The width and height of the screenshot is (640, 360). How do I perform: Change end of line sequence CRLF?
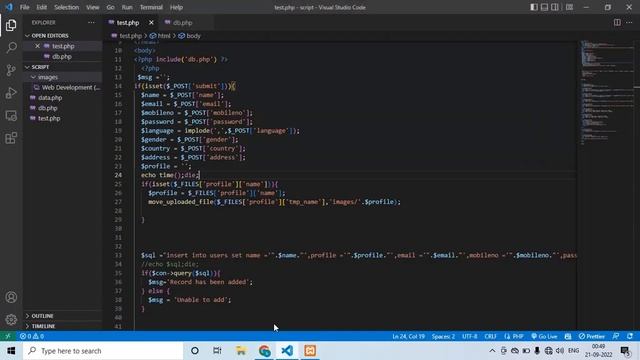tap(491, 336)
